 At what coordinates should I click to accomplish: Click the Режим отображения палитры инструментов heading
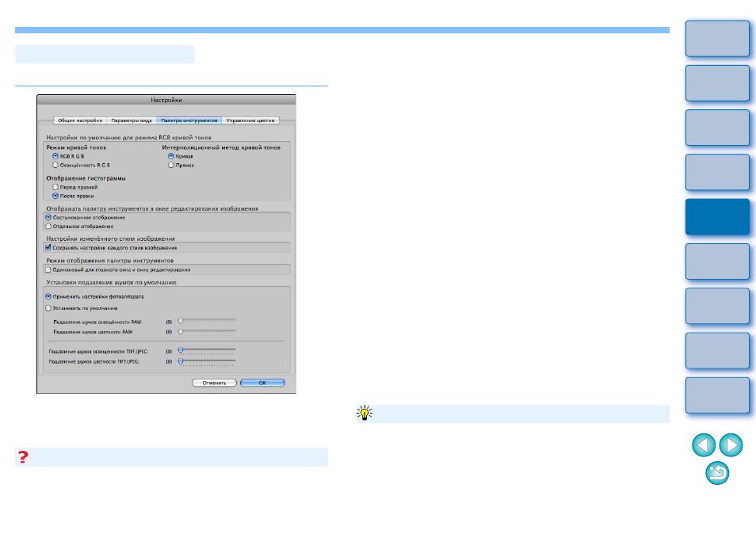click(110, 260)
